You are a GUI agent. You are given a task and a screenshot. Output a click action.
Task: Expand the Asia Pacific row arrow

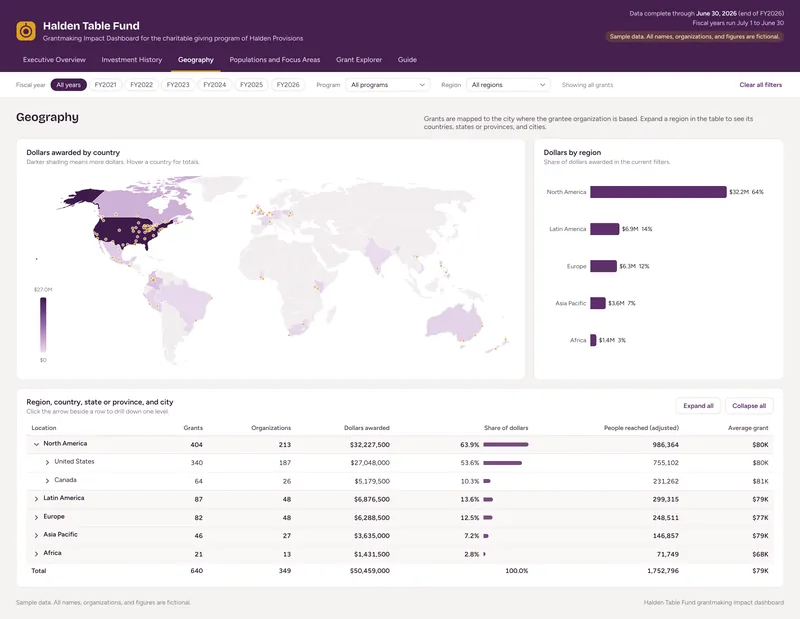click(36, 535)
